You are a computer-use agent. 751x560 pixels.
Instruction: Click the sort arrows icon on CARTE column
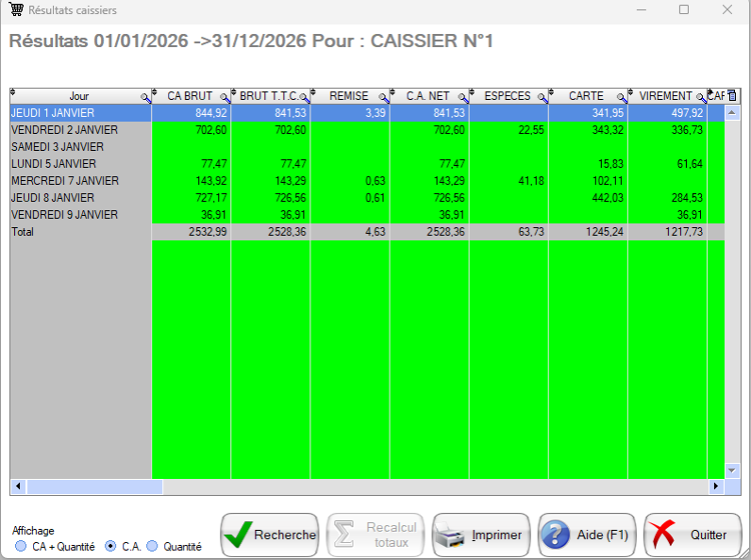(552, 91)
